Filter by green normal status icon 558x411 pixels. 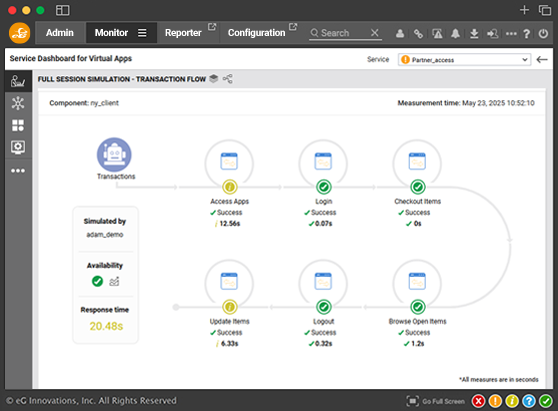[x=546, y=401]
